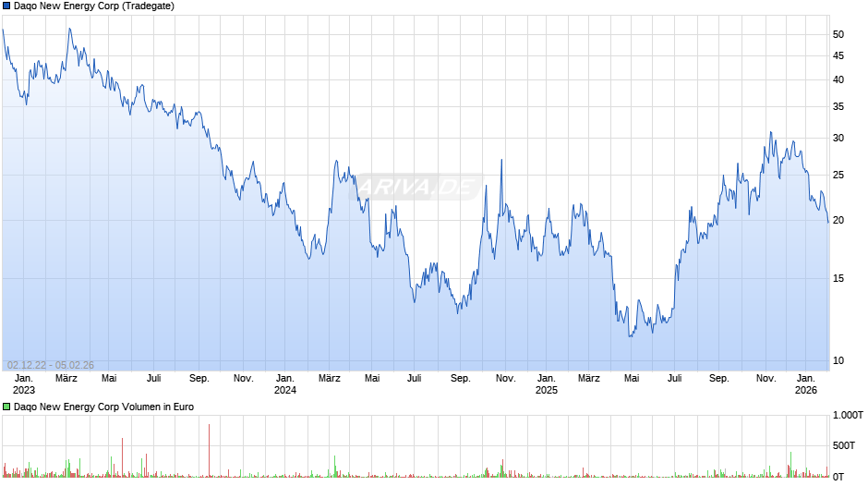
Task: Click the price axis label '20'
Action: point(838,221)
